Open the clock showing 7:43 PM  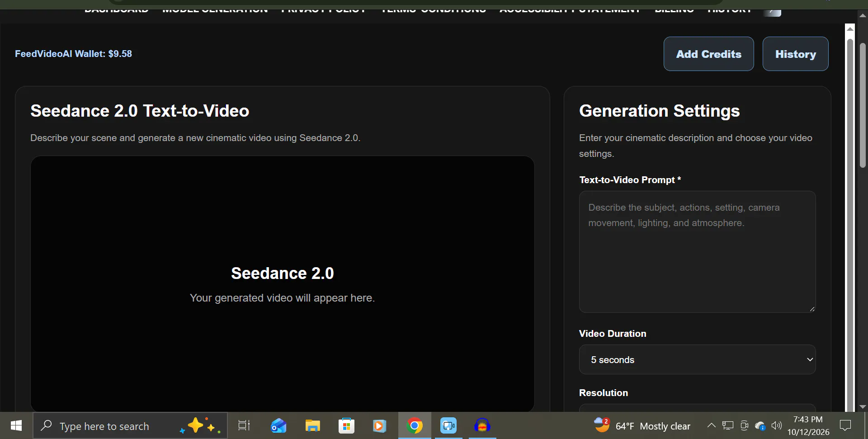click(808, 425)
